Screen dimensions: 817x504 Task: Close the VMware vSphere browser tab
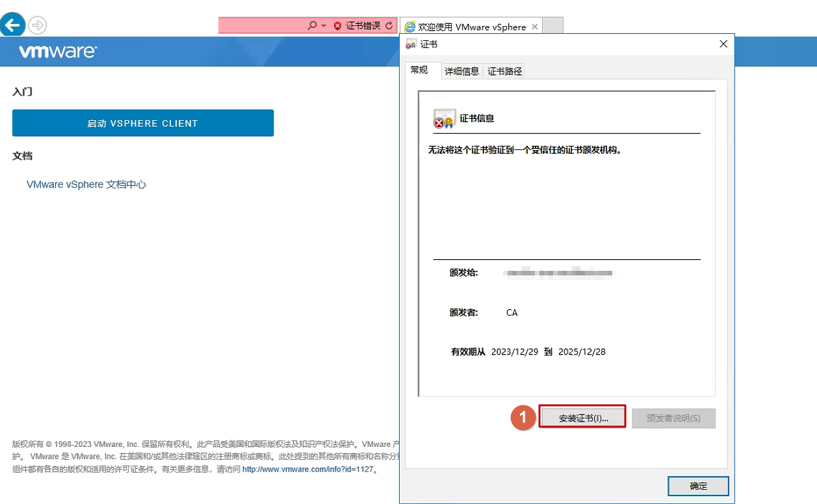(x=534, y=27)
